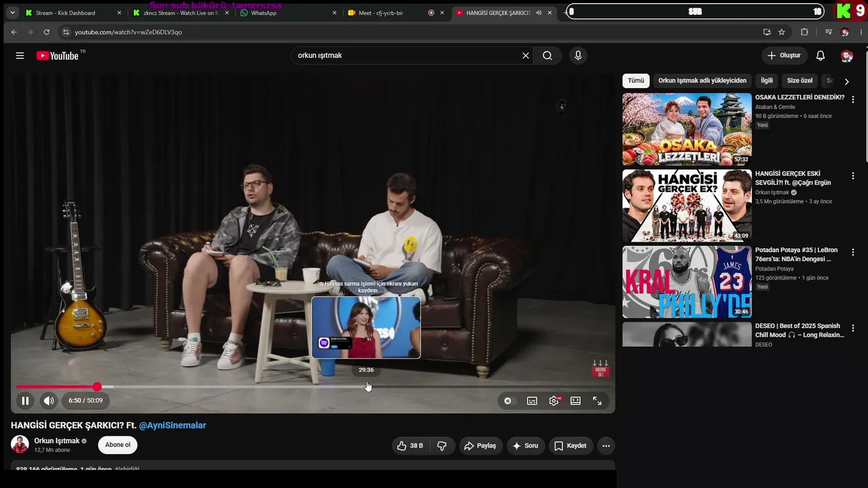Switch to the Meet browser tab
Image resolution: width=868 pixels, height=488 pixels.
pos(380,13)
